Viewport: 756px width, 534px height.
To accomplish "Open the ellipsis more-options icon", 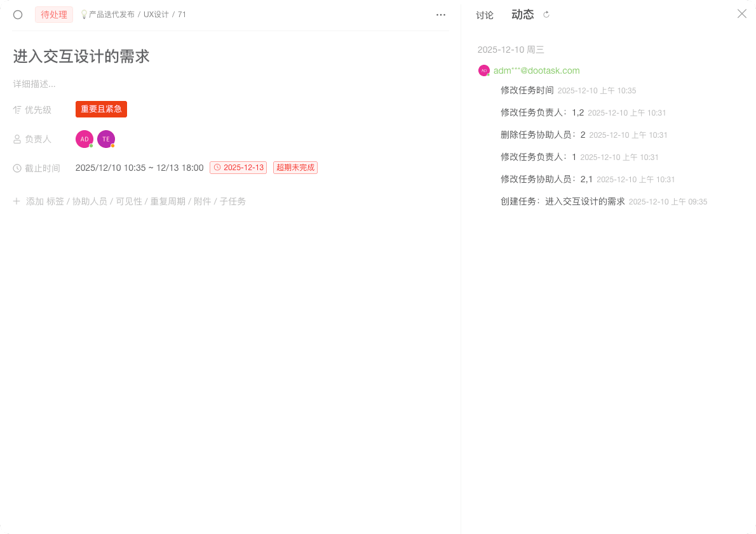I will click(x=441, y=15).
